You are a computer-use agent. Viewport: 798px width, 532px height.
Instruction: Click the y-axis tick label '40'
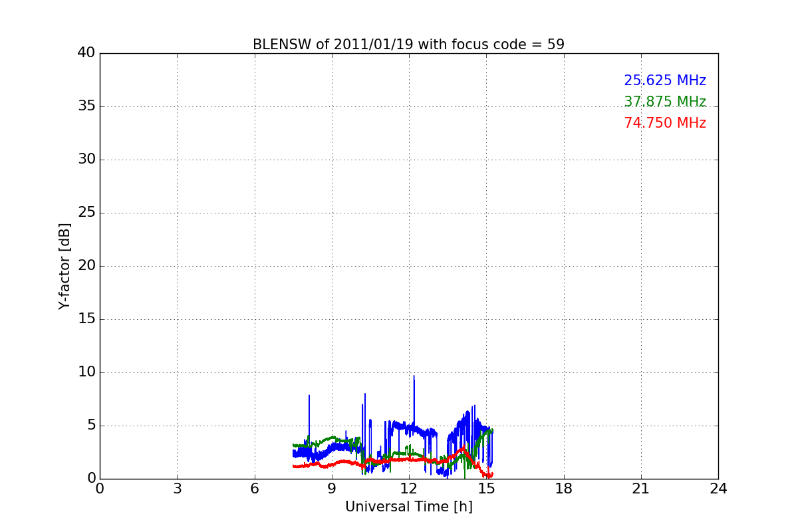click(86, 53)
